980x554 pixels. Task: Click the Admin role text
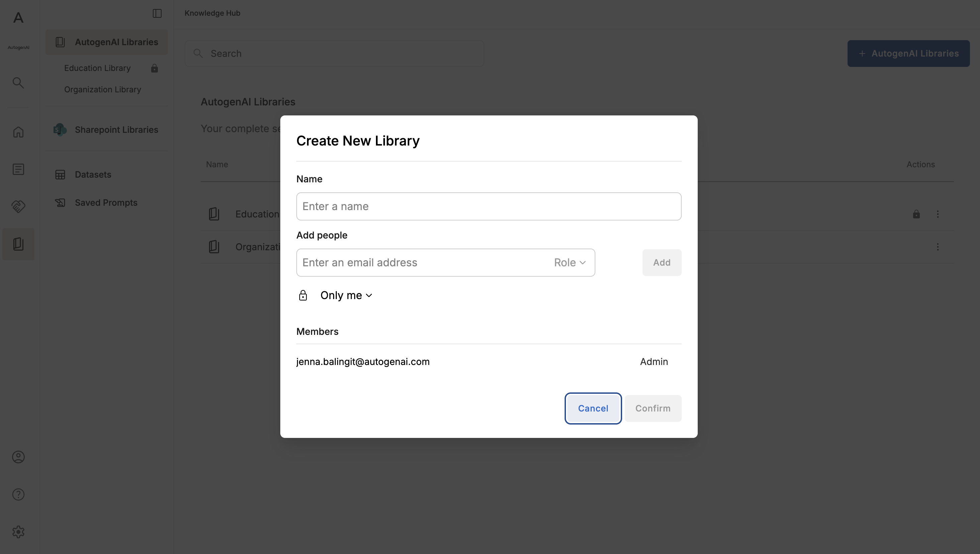tap(654, 361)
